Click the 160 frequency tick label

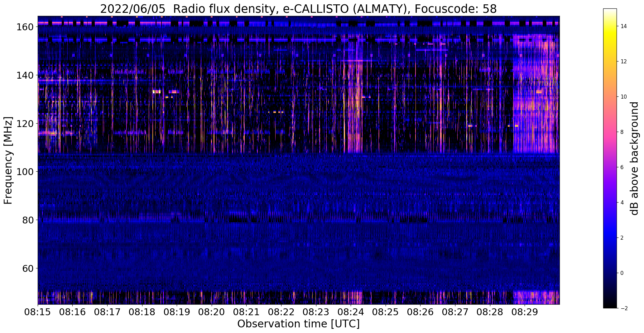coord(25,27)
